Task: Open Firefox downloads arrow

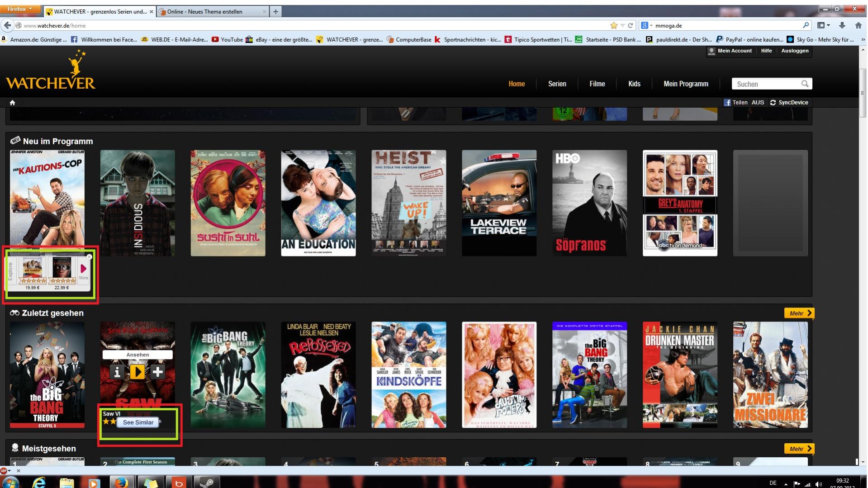Action: (842, 25)
